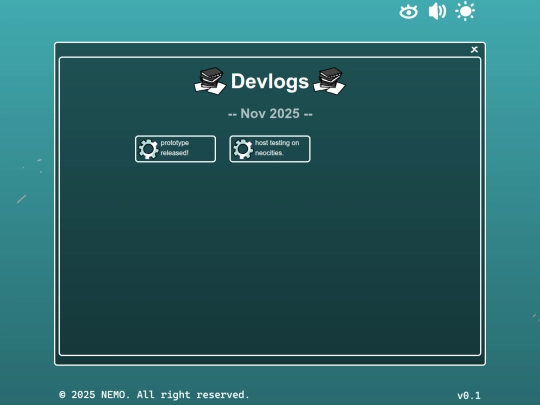Image resolution: width=540 pixels, height=405 pixels.
Task: Click the copyright NEMO footer text
Action: pyautogui.click(x=154, y=395)
